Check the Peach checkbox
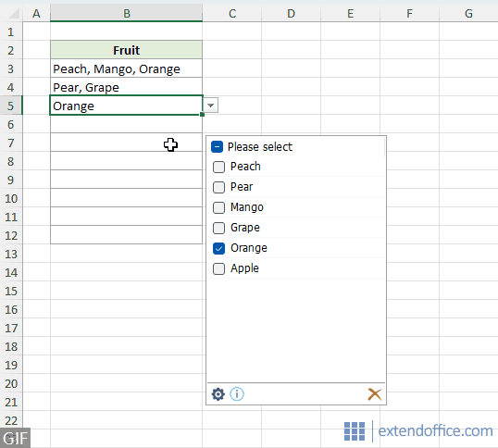 tap(218, 167)
